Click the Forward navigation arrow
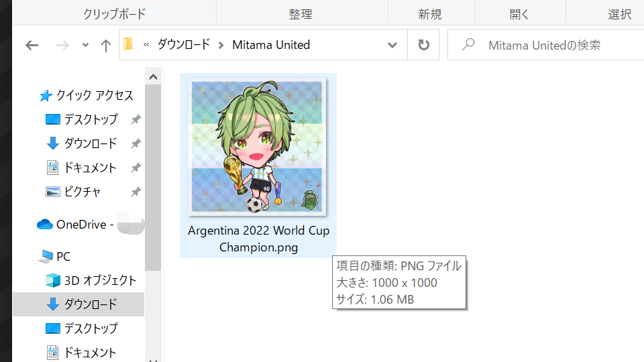 coord(62,45)
